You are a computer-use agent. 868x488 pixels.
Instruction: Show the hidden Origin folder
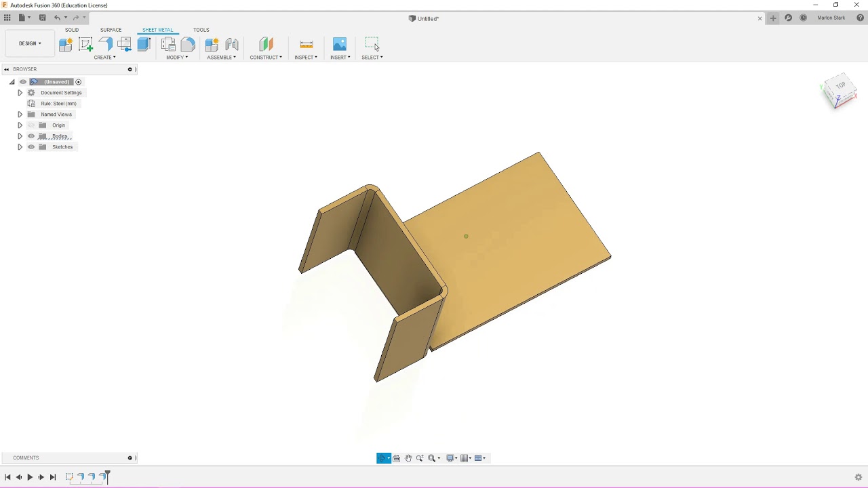tap(31, 125)
